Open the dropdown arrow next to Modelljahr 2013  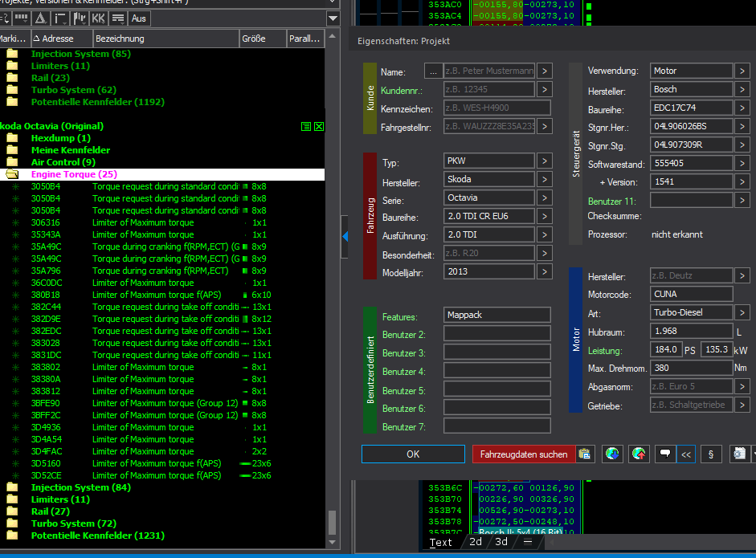pos(544,272)
